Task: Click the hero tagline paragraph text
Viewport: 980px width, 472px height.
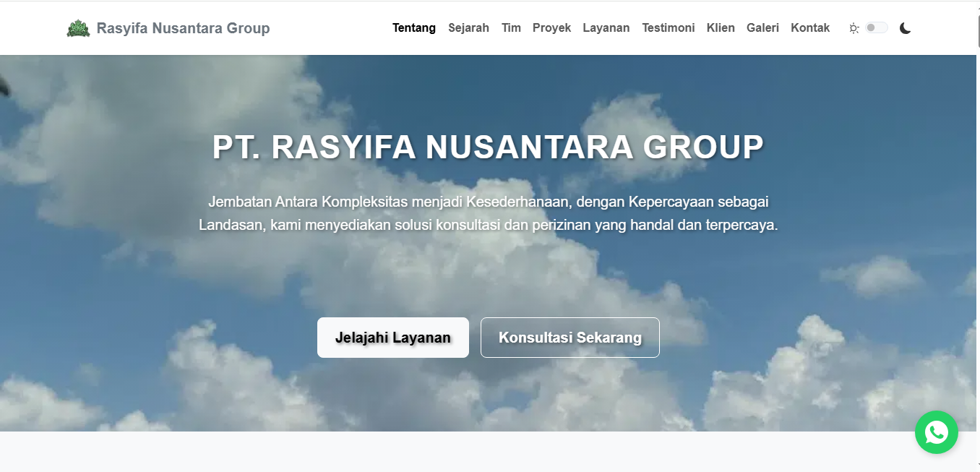Action: pyautogui.click(x=488, y=213)
